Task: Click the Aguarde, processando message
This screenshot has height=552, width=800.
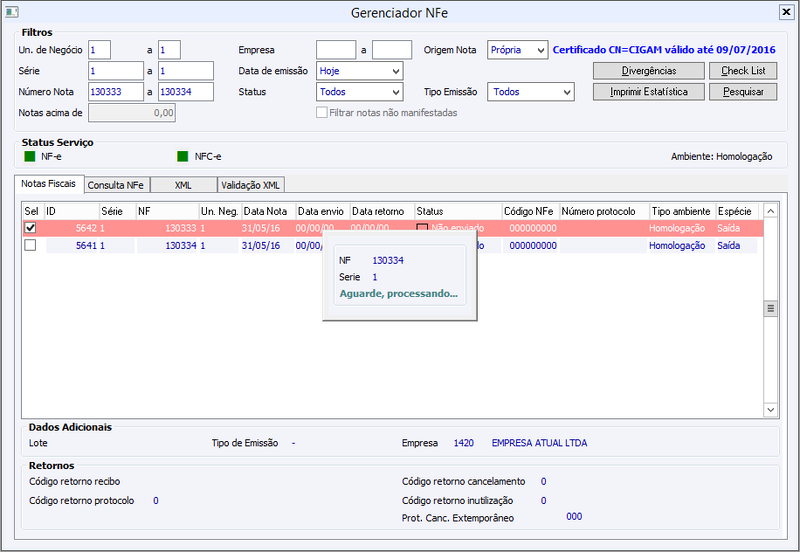Action: point(398,293)
